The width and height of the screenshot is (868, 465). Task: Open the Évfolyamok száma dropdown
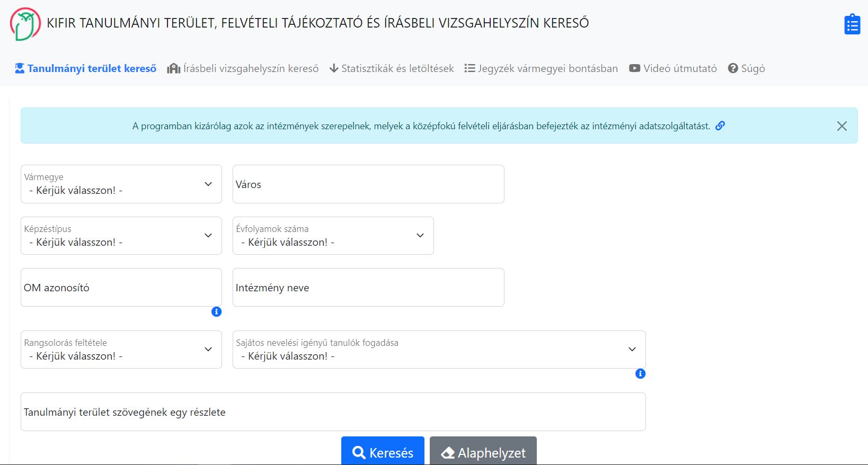333,236
